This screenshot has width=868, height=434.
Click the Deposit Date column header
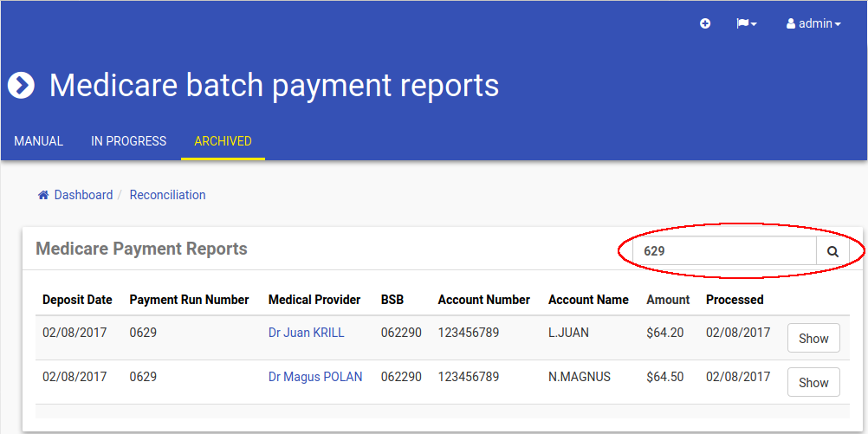[x=77, y=300]
